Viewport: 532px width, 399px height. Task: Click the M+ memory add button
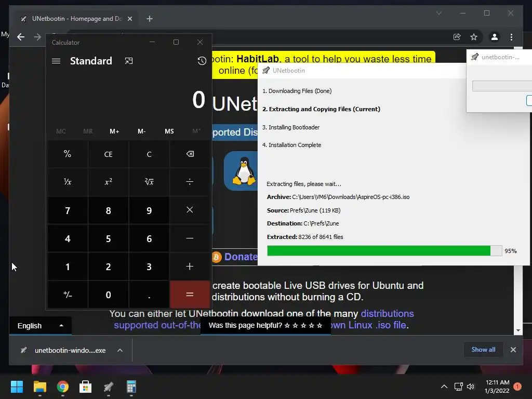click(x=114, y=131)
